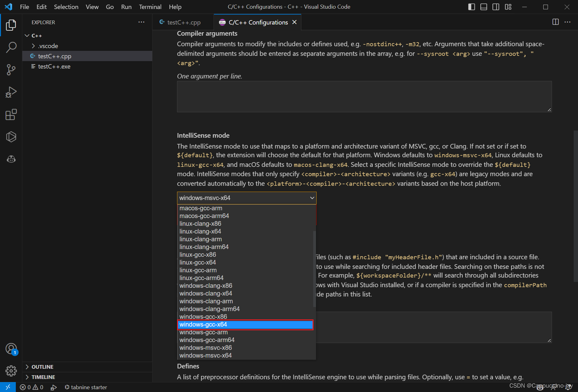Open the Help menu
The image size is (578, 392).
pos(175,7)
